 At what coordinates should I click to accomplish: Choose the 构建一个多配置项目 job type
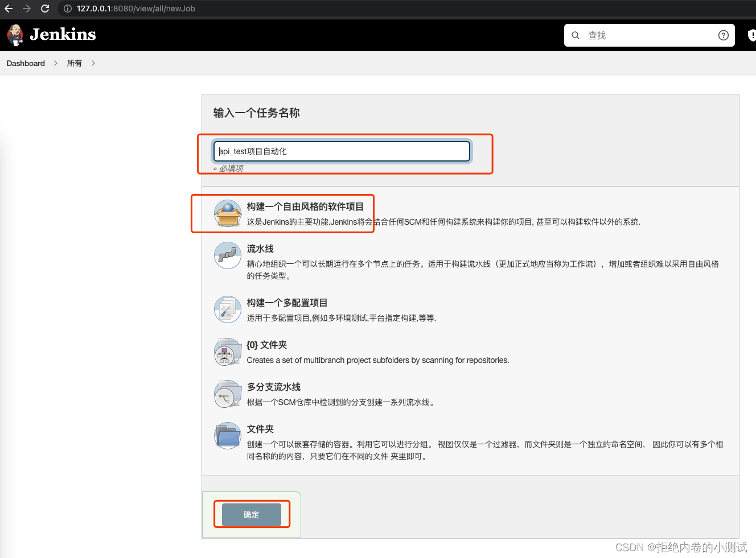[287, 303]
